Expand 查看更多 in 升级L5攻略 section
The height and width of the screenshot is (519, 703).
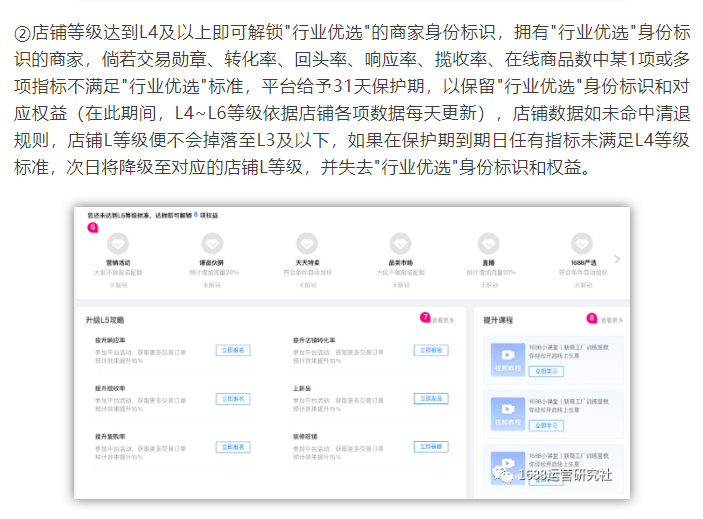click(x=443, y=320)
